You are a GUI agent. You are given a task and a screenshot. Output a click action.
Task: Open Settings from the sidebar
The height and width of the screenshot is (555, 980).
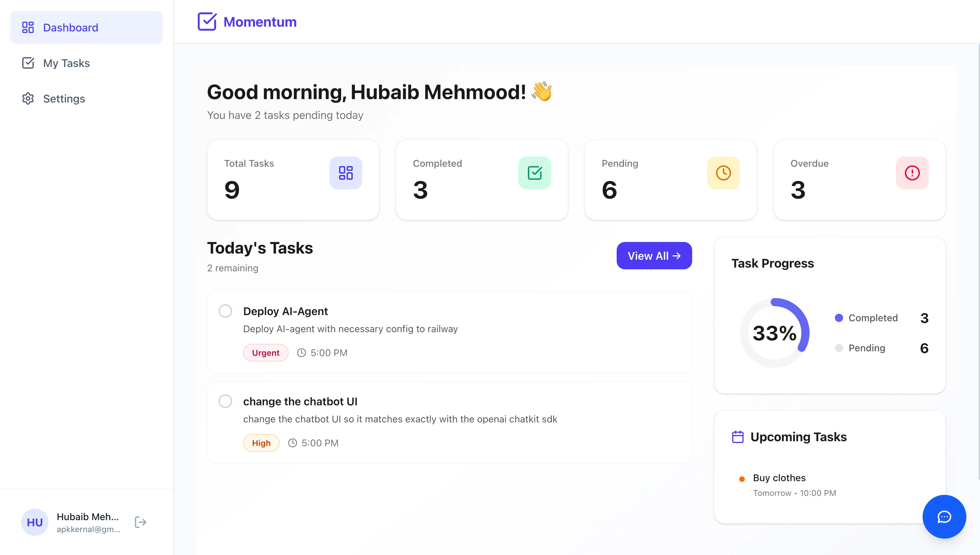[x=64, y=99]
